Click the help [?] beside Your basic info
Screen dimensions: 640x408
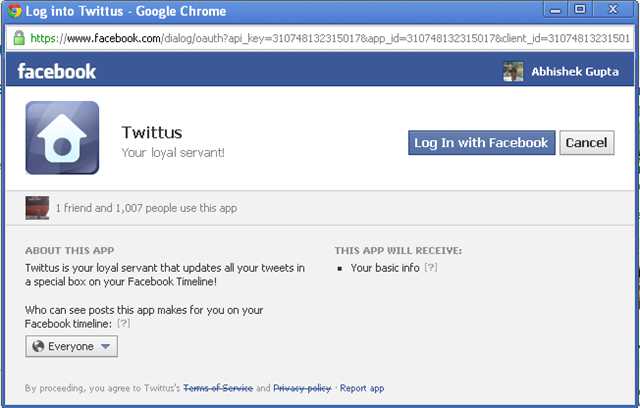[430, 268]
